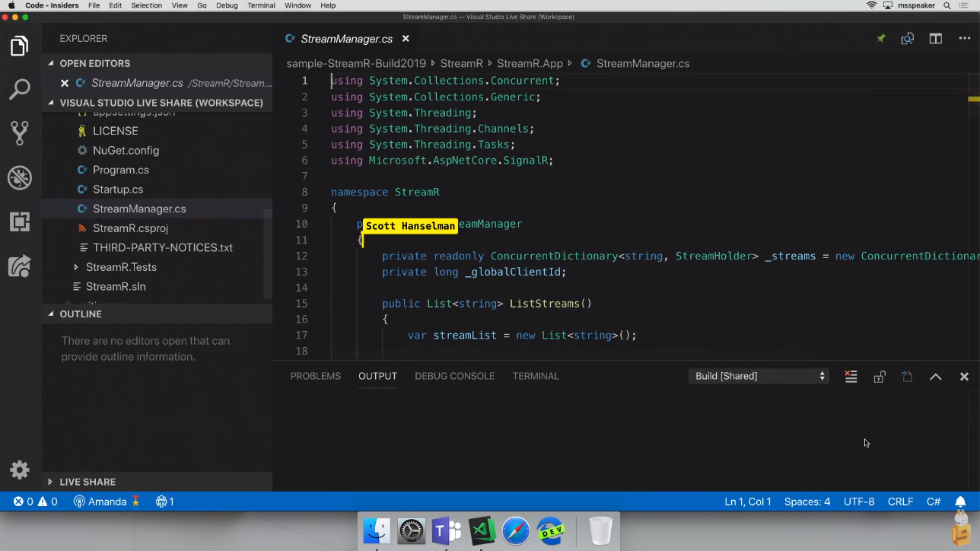This screenshot has width=980, height=551.
Task: Open the Live Share view icon
Action: pyautogui.click(x=20, y=266)
